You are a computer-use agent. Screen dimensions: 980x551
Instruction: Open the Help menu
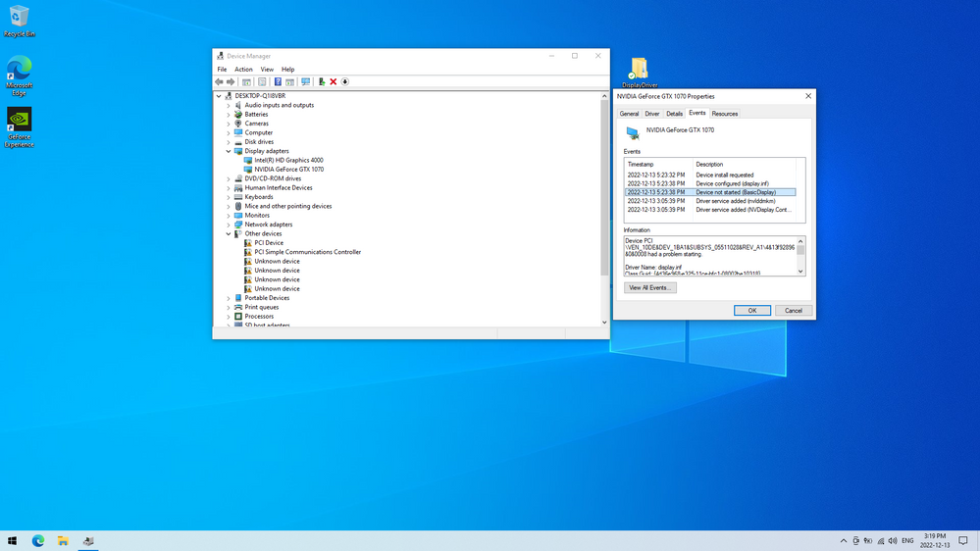point(287,70)
